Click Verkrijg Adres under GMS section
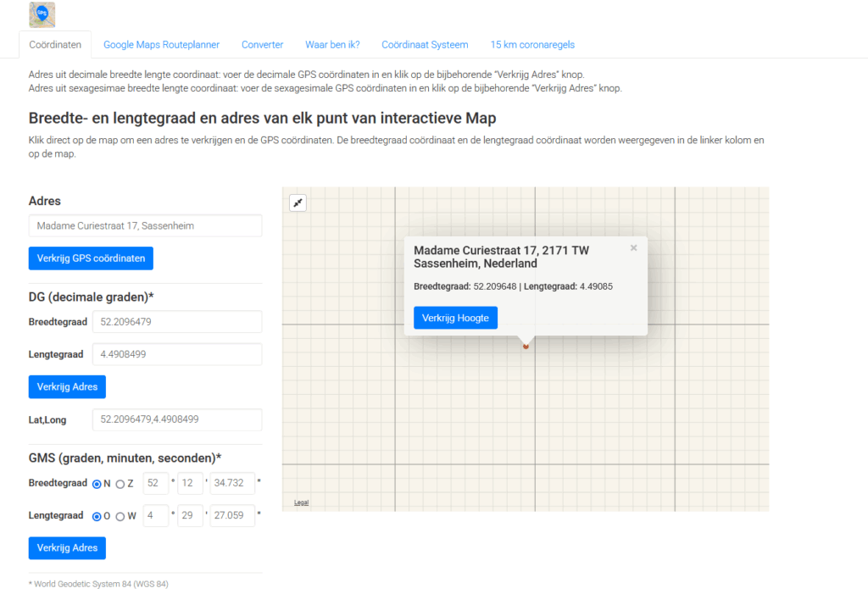The width and height of the screenshot is (868, 605). [67, 548]
